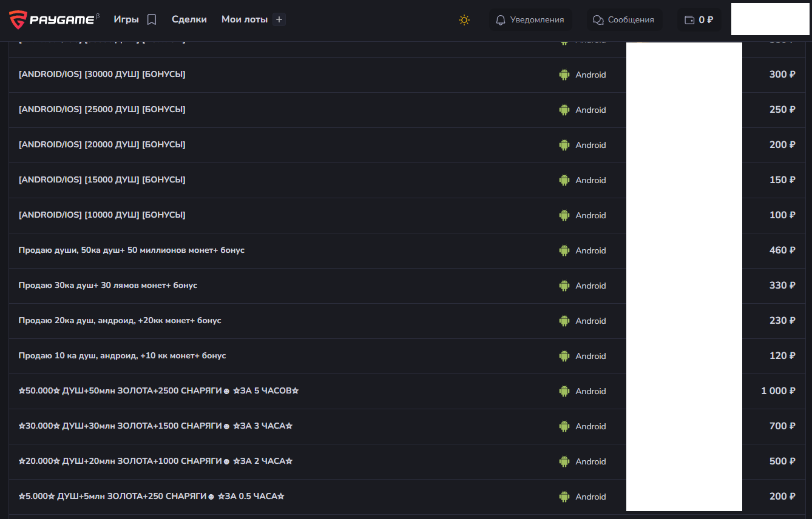Open Сообщения messages
The width and height of the screenshot is (812, 519).
[x=624, y=20]
